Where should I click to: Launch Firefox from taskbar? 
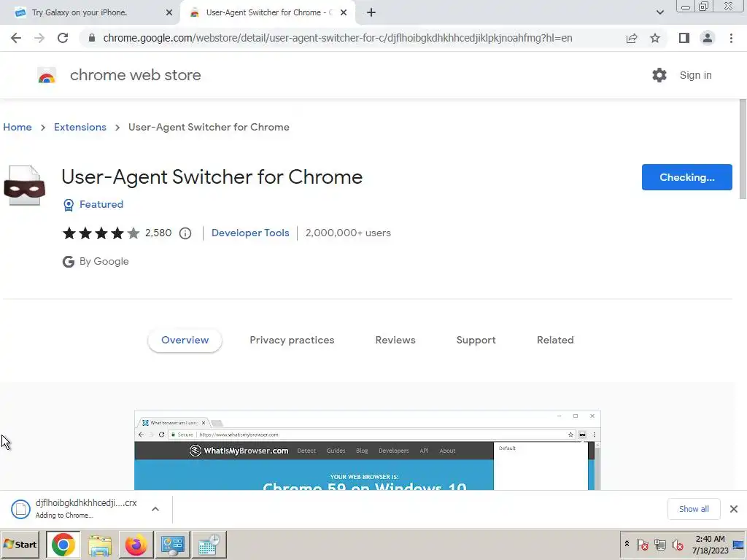(136, 544)
